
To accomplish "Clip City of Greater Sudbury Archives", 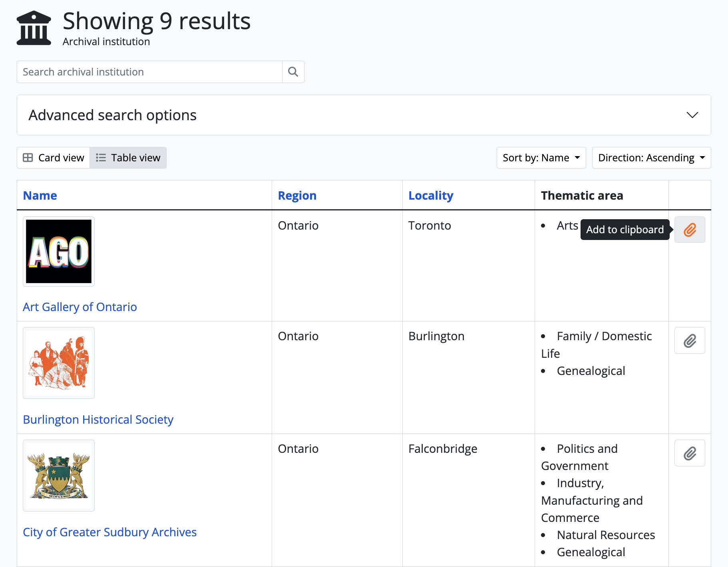I will tap(689, 453).
